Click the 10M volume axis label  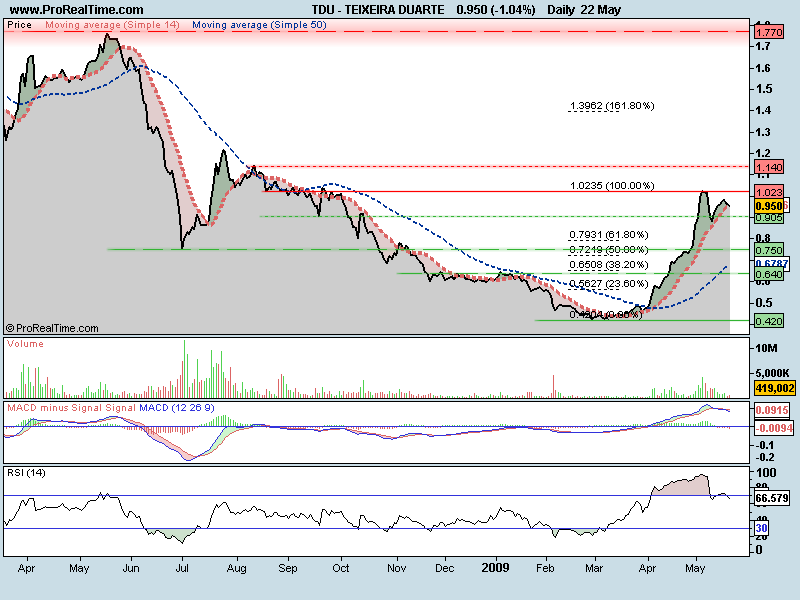(x=767, y=348)
